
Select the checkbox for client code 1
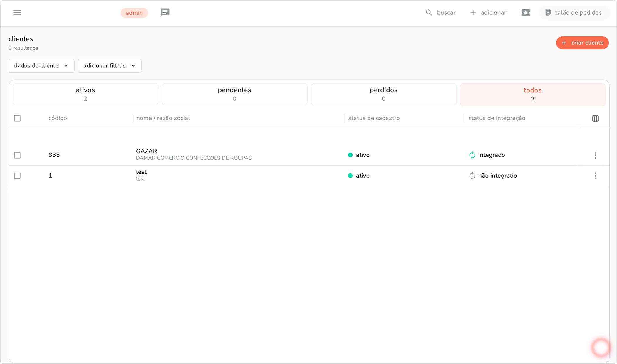[17, 176]
